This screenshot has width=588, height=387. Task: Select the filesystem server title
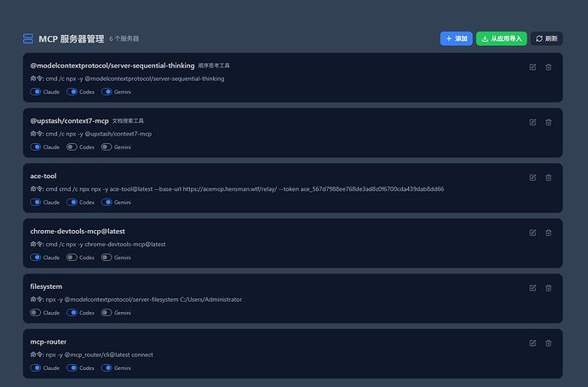pos(46,286)
